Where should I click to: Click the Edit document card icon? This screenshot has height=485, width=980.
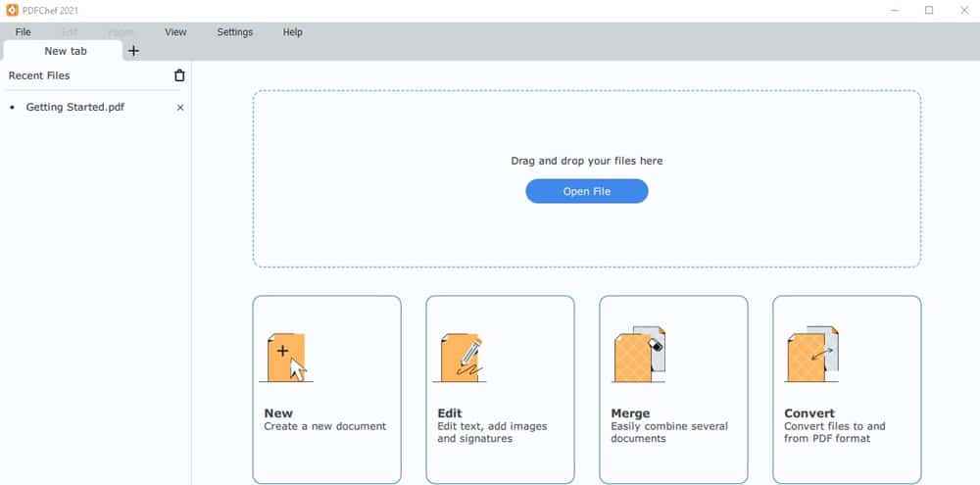460,358
